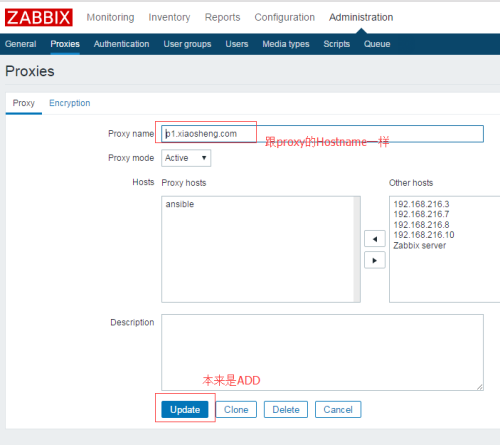Move selected host left into Proxy hosts
The width and height of the screenshot is (500, 445).
click(375, 239)
